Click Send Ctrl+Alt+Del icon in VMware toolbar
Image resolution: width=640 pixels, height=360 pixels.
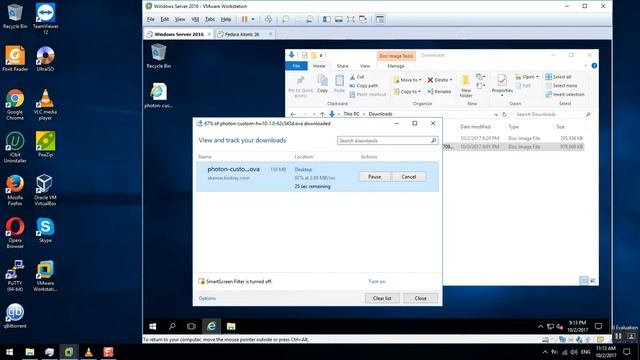click(x=268, y=19)
